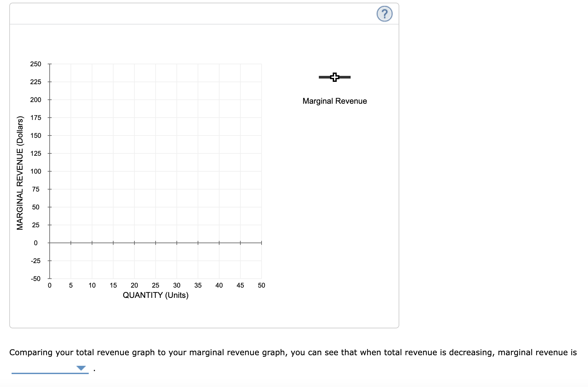Click the origin point of the graph
The height and width of the screenshot is (387, 588).
[50, 243]
